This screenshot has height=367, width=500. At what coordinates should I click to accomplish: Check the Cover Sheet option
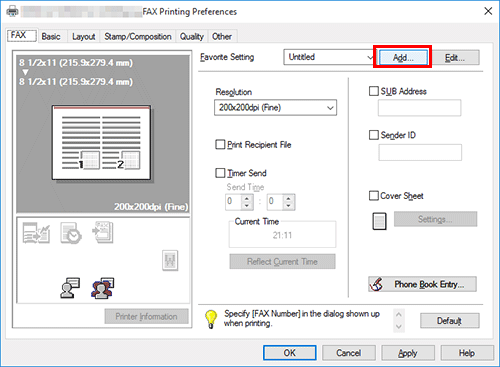point(374,196)
